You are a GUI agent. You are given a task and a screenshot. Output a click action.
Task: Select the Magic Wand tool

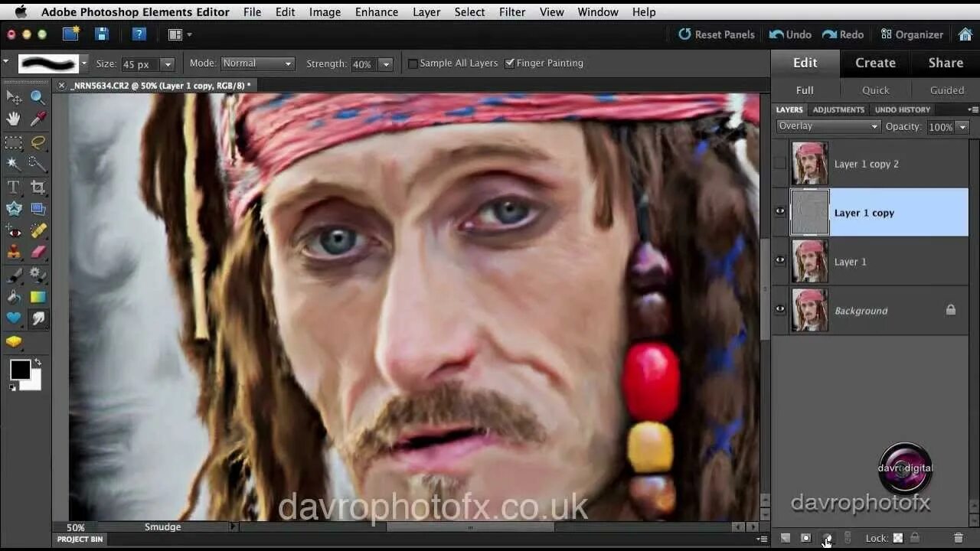(x=14, y=163)
